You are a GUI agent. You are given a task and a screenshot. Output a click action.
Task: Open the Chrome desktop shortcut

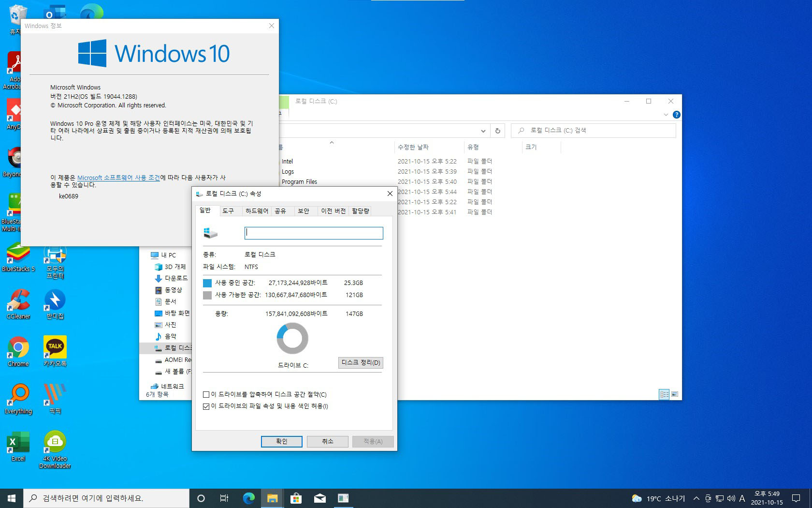pos(18,352)
